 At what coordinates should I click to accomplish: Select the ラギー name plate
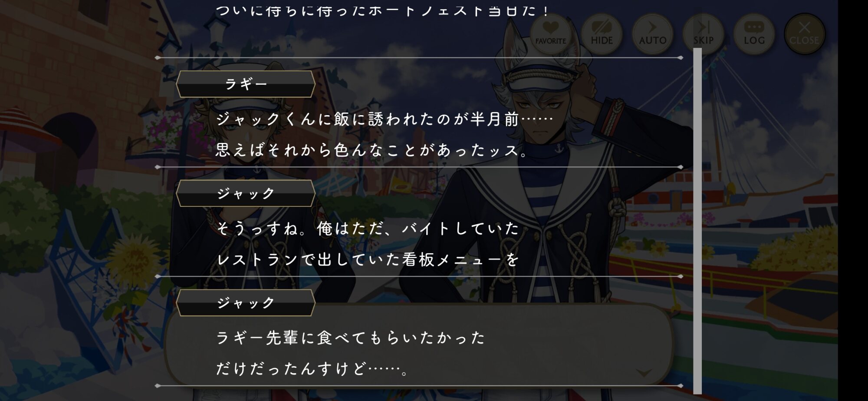[x=246, y=84]
